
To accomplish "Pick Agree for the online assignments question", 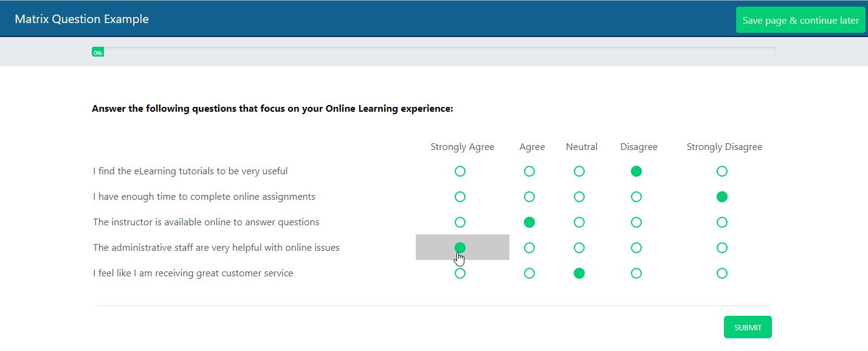I will pos(529,196).
